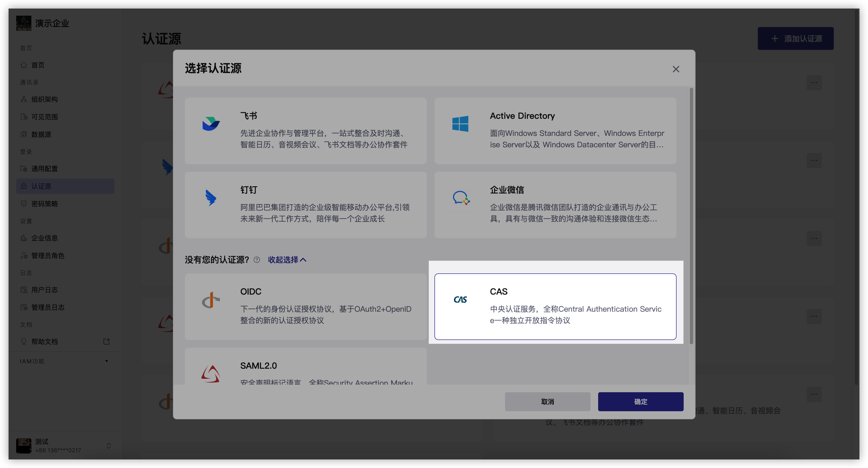Click the help question mark next to 没有您的认证源

pyautogui.click(x=257, y=259)
